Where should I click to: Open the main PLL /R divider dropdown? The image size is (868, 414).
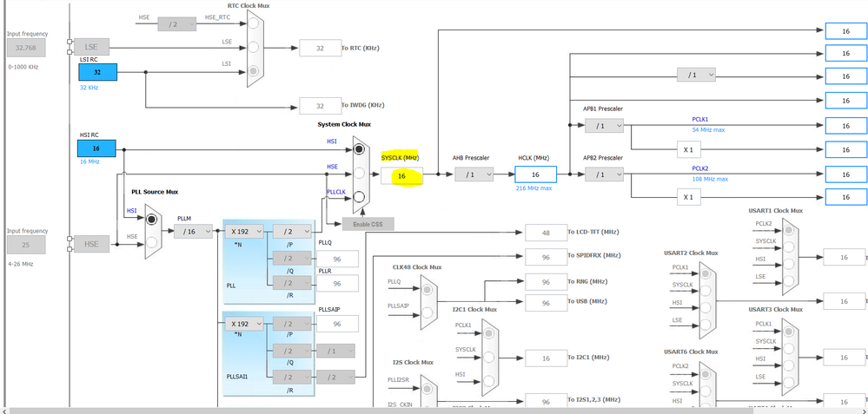click(292, 283)
